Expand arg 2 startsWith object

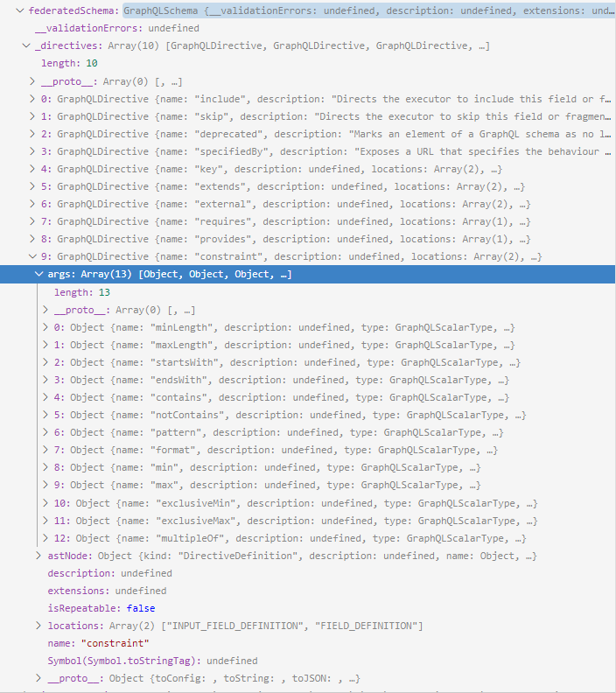[x=45, y=362]
